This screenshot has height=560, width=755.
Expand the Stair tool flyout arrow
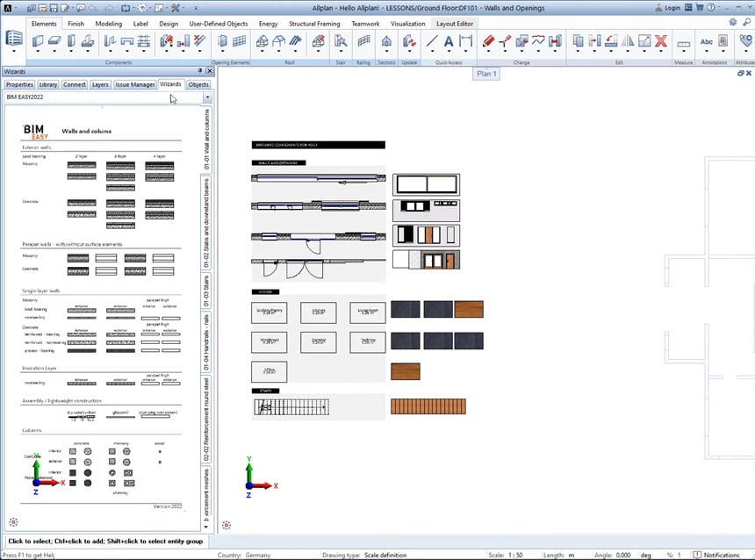click(x=341, y=51)
